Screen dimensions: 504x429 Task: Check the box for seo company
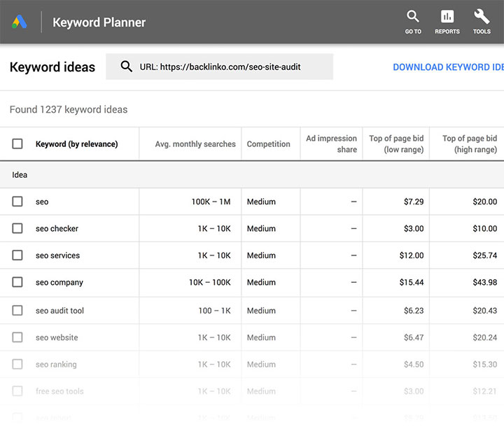click(x=17, y=282)
